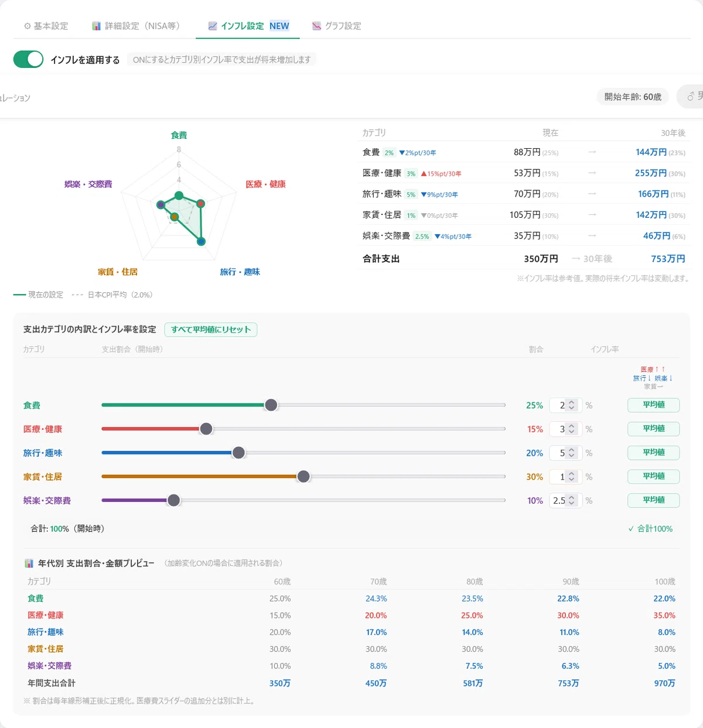Image resolution: width=703 pixels, height=728 pixels.
Task: Increase 旅行・趣味 inflation rate with up arrow
Action: (x=572, y=449)
